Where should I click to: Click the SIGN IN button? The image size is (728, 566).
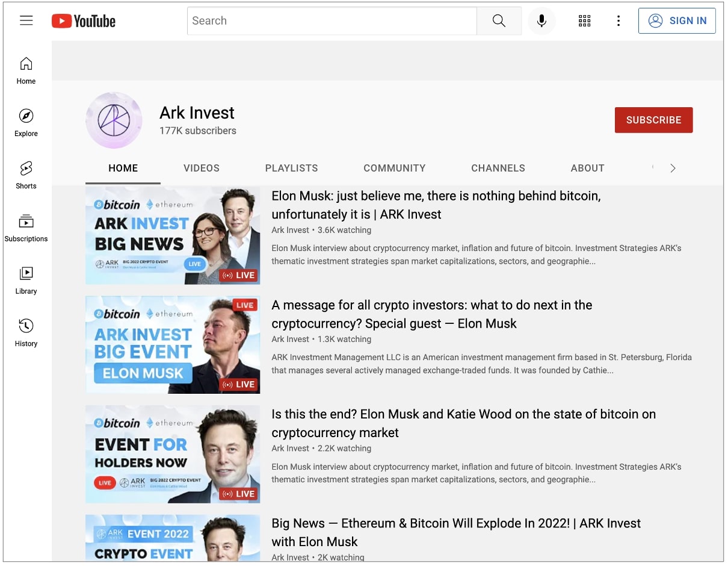[x=677, y=20]
